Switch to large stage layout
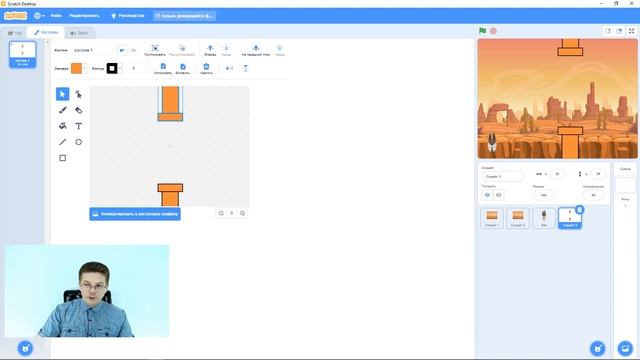Image resolution: width=640 pixels, height=360 pixels. (619, 31)
